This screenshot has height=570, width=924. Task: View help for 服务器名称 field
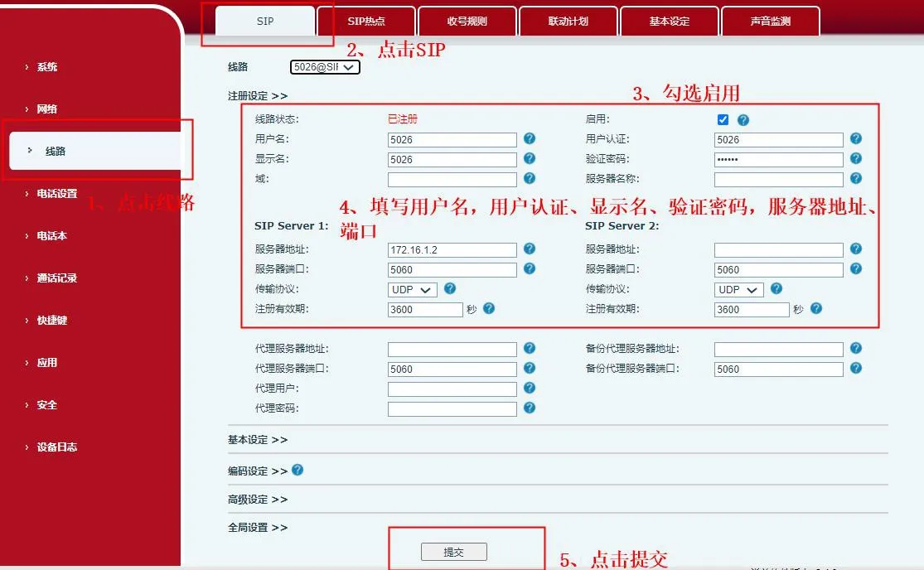point(855,179)
